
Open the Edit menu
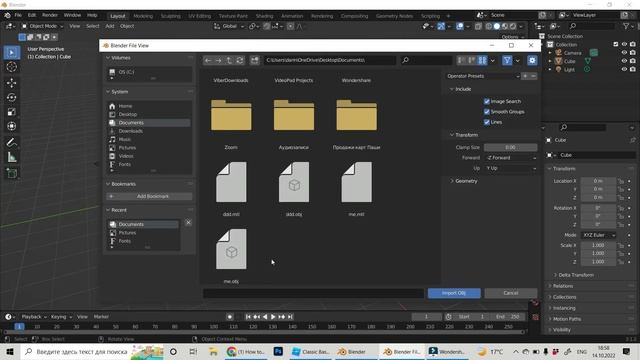(x=32, y=16)
